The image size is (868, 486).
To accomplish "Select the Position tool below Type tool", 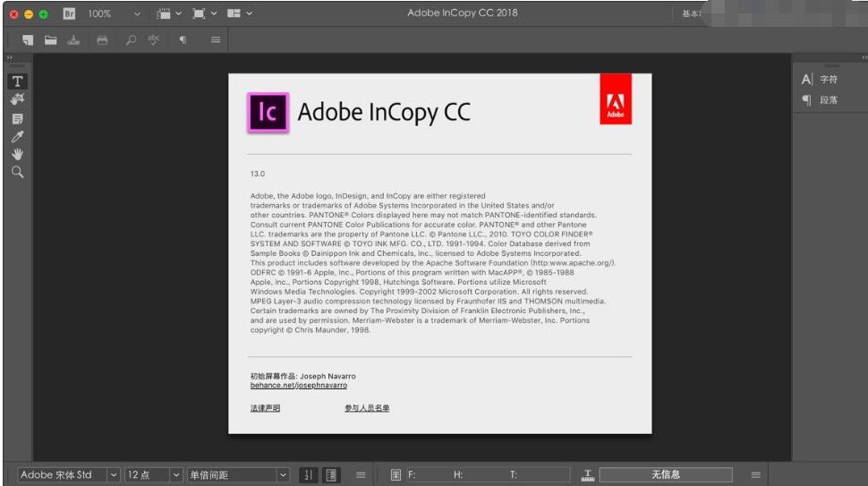I will click(x=17, y=99).
